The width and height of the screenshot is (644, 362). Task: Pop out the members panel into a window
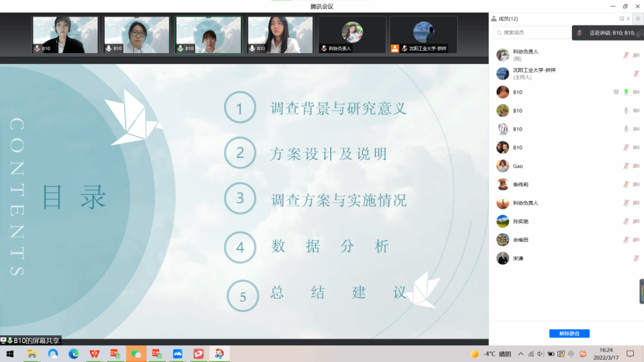(x=621, y=19)
